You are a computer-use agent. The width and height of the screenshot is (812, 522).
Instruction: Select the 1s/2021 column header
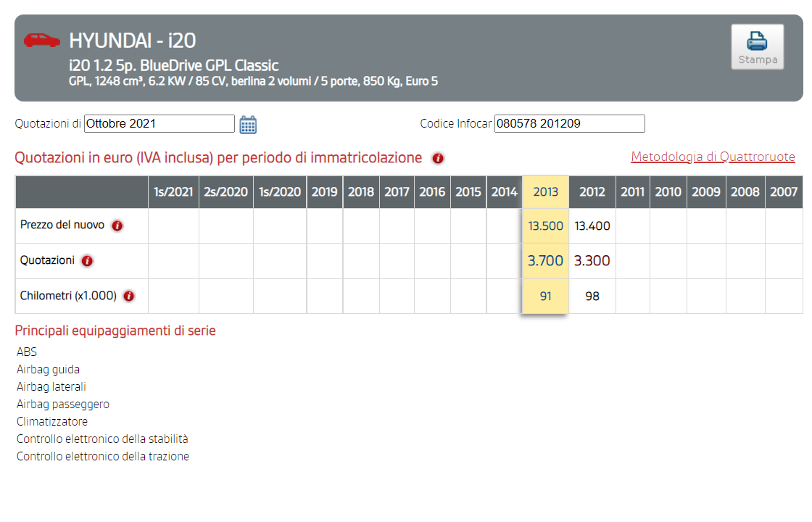(x=173, y=192)
